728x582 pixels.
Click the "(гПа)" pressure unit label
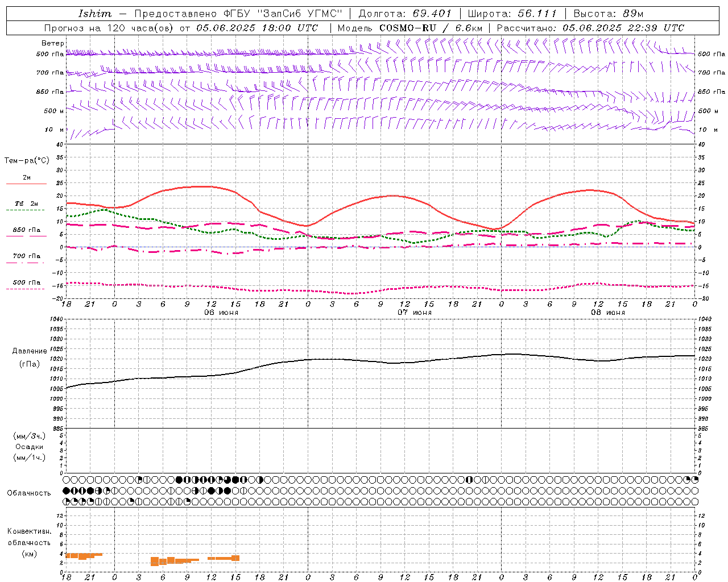click(x=30, y=364)
